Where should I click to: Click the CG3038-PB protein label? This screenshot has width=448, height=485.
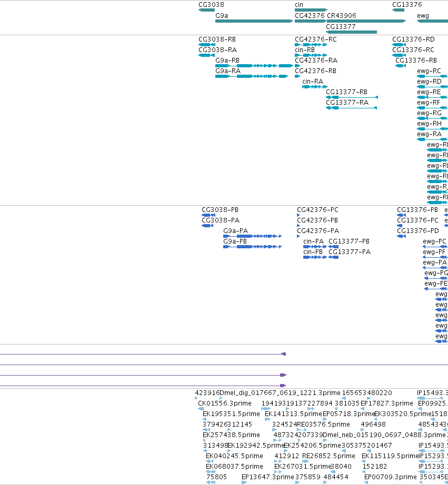pos(220,210)
